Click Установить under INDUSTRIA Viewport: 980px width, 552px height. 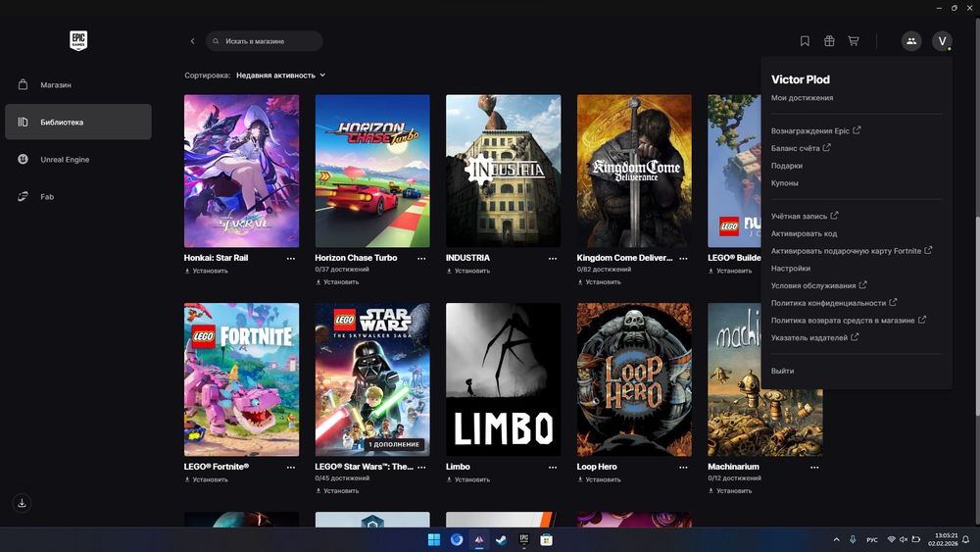[x=468, y=272]
